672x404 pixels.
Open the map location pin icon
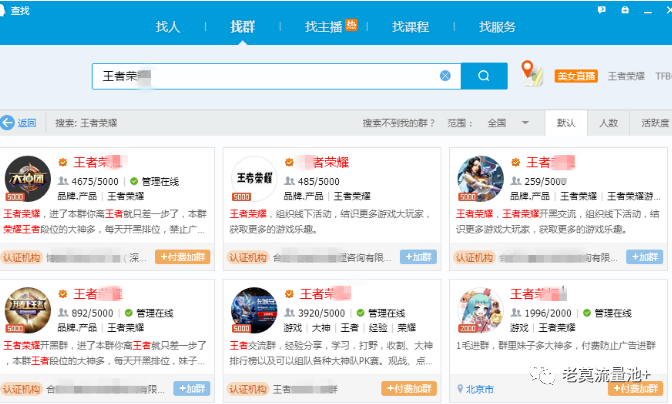pyautogui.click(x=531, y=73)
